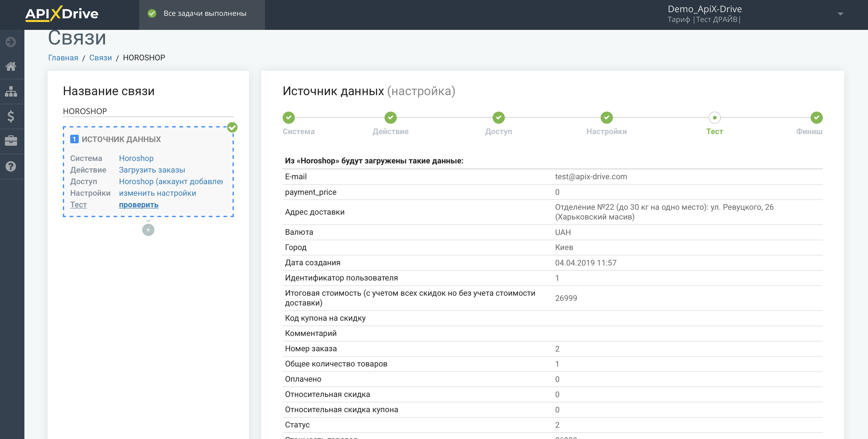Click the Тест label in source block

tap(78, 205)
